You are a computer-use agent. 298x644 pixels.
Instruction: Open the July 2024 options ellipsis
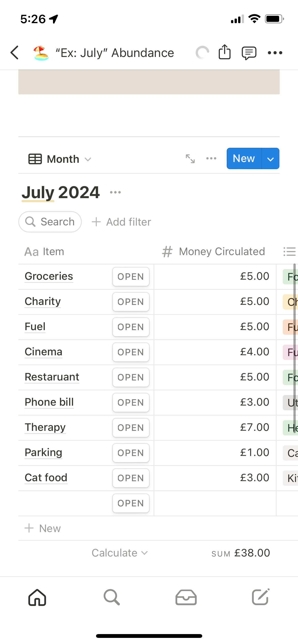[x=115, y=192]
